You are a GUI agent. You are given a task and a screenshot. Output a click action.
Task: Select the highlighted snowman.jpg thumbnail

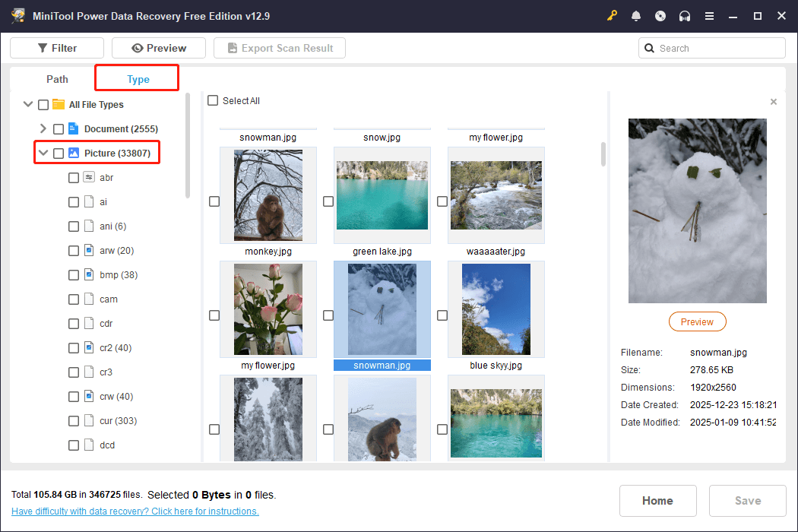click(x=382, y=309)
